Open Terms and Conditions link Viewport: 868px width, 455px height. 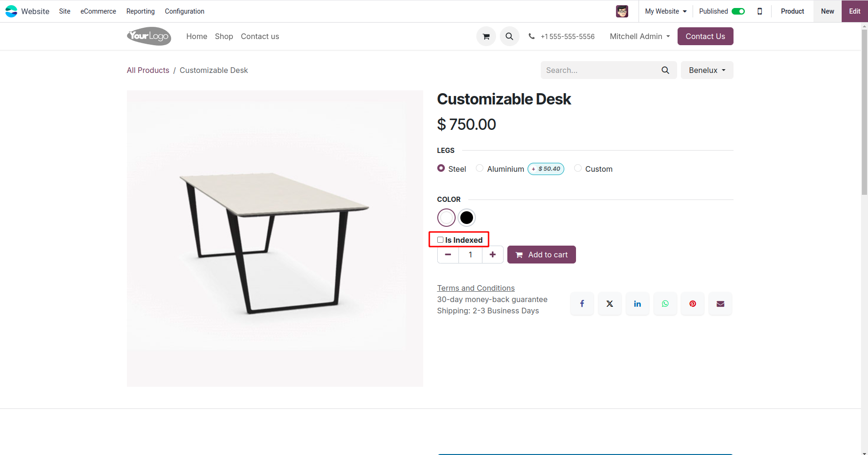(476, 288)
